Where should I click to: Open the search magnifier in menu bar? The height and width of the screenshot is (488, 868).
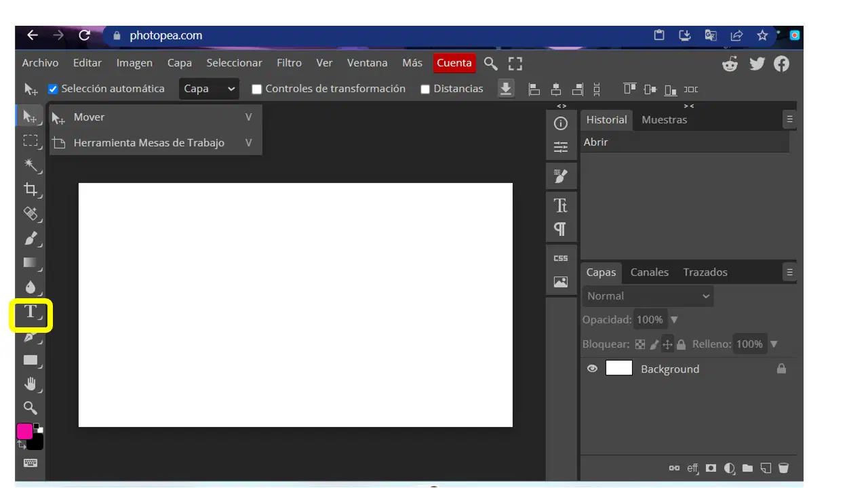[x=490, y=63]
